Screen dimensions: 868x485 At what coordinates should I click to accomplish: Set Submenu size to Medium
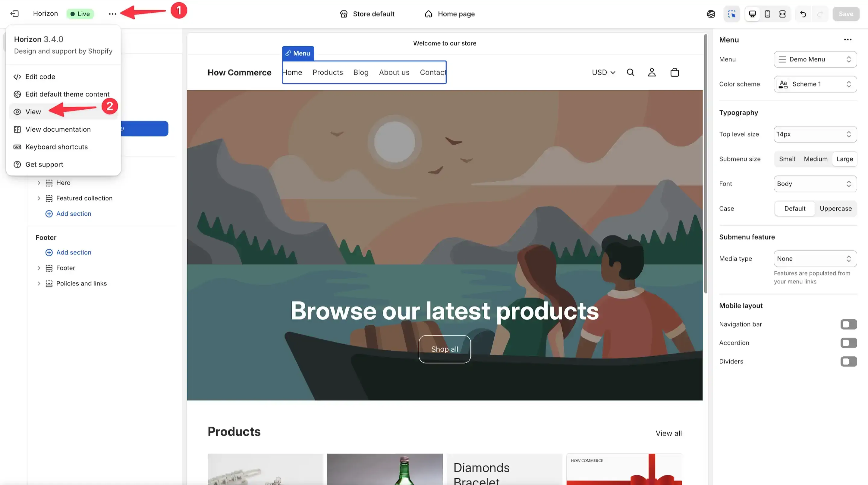pyautogui.click(x=816, y=159)
